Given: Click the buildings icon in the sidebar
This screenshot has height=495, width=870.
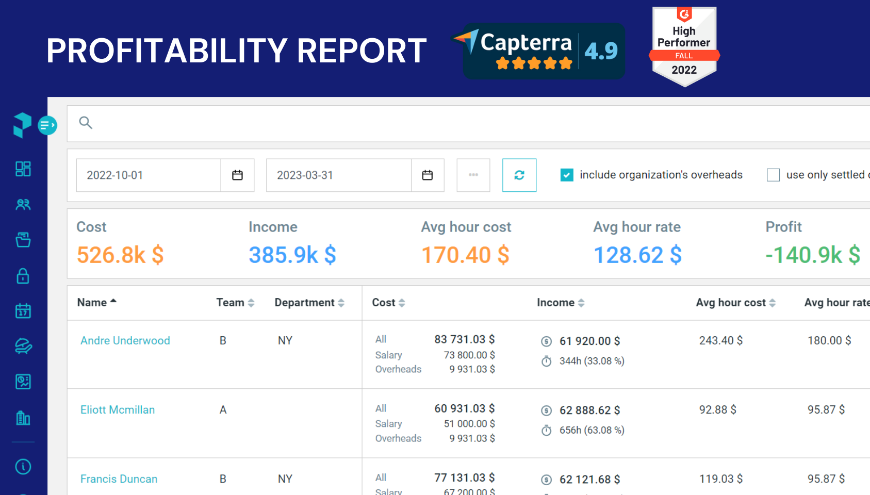Looking at the screenshot, I should (x=23, y=417).
